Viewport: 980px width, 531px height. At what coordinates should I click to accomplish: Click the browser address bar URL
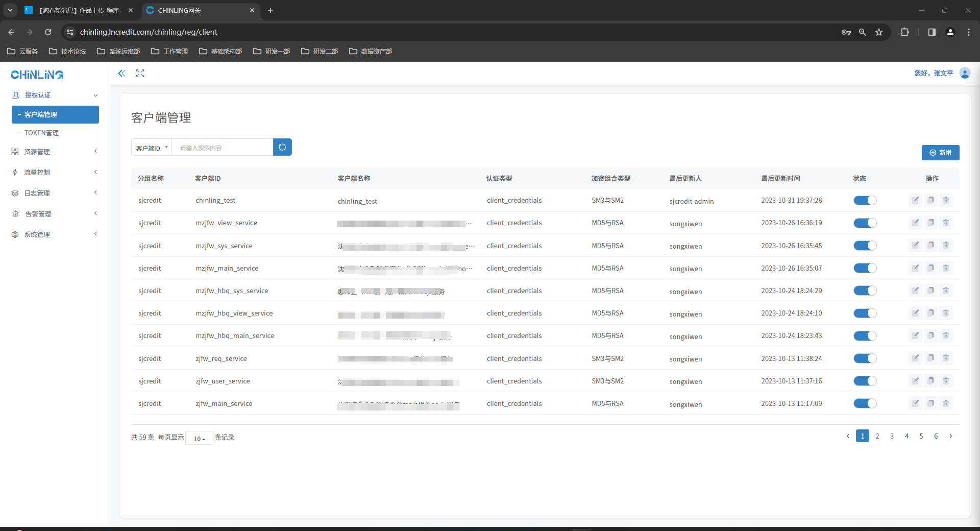(149, 32)
